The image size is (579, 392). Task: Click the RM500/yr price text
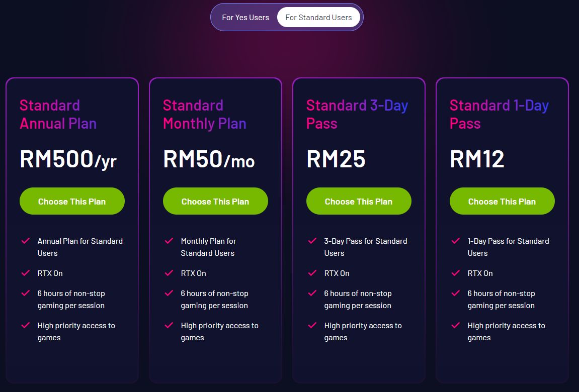(68, 160)
